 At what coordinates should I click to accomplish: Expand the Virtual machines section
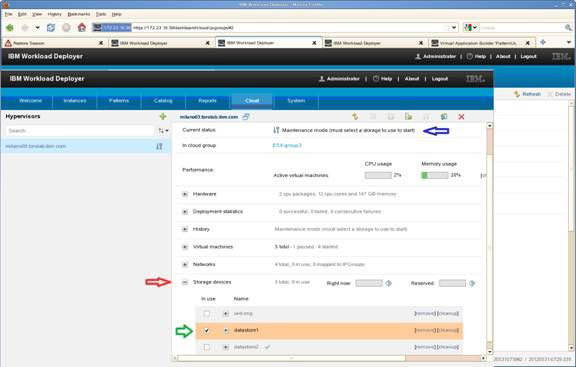(x=185, y=247)
